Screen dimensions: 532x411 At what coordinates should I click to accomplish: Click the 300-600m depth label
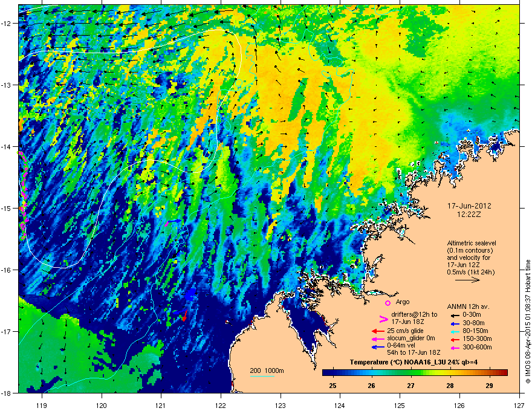[477, 347]
